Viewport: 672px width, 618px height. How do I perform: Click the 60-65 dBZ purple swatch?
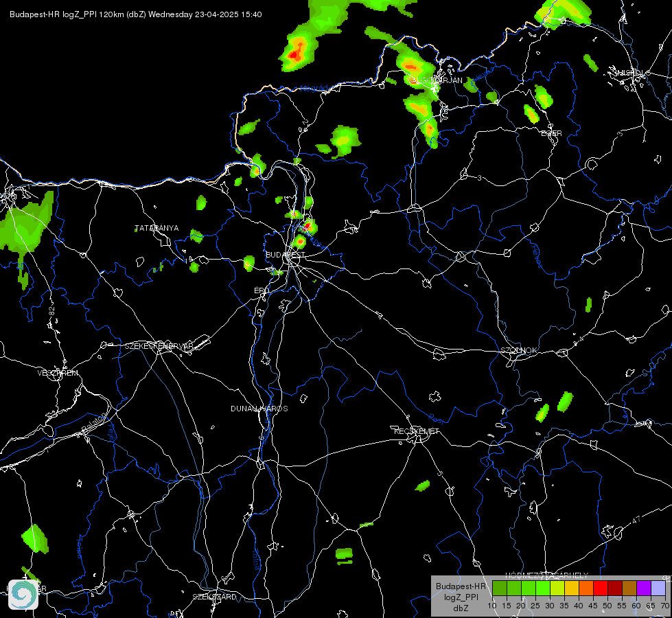point(644,588)
